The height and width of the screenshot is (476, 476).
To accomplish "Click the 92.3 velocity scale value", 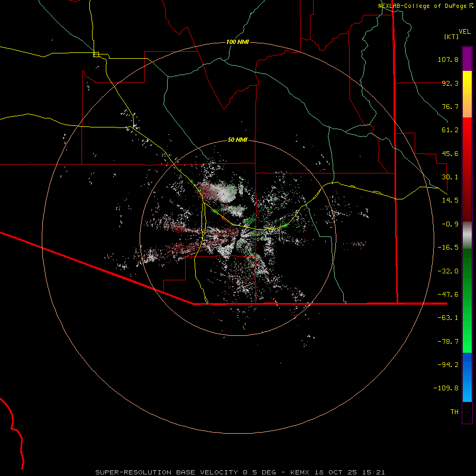I will 450,83.
